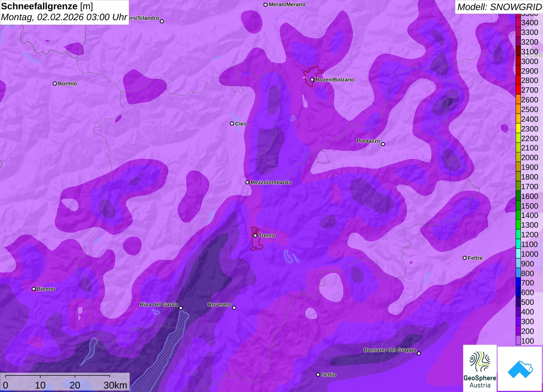Click the Bienno city marker dot

pos(34,289)
